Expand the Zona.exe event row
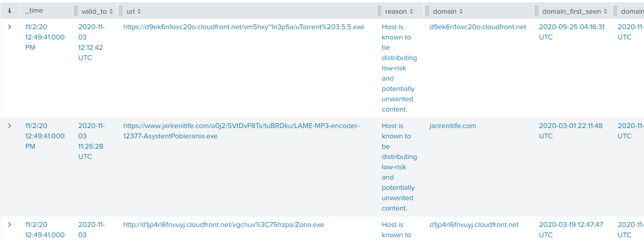The image size is (644, 241). [x=10, y=225]
